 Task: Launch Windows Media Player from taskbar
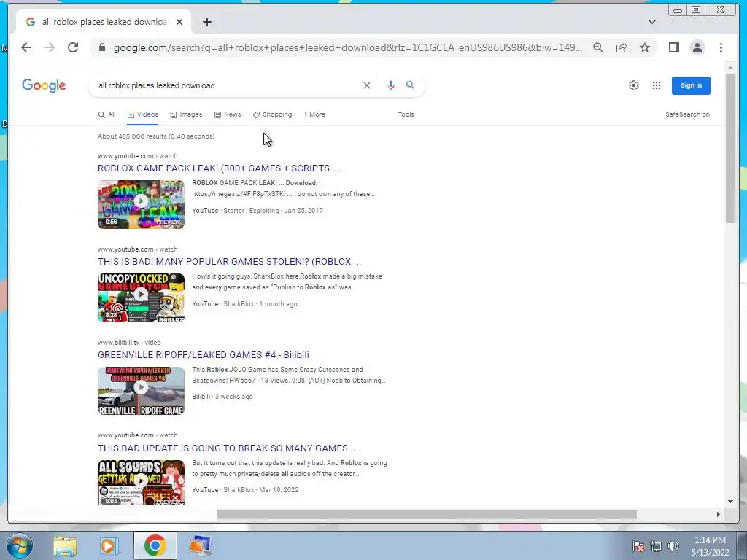pyautogui.click(x=109, y=545)
